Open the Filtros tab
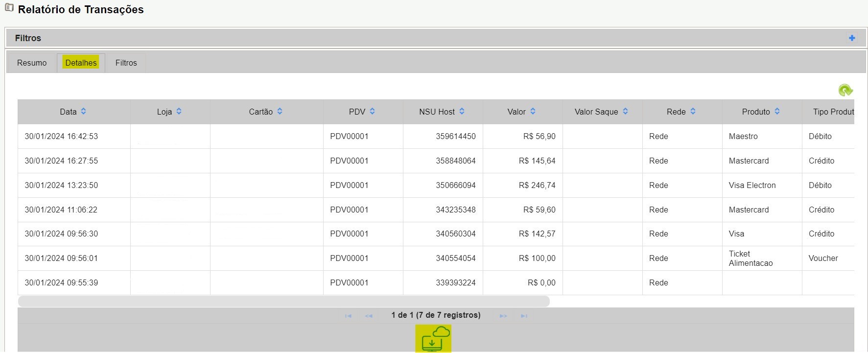868x353 pixels. click(126, 63)
